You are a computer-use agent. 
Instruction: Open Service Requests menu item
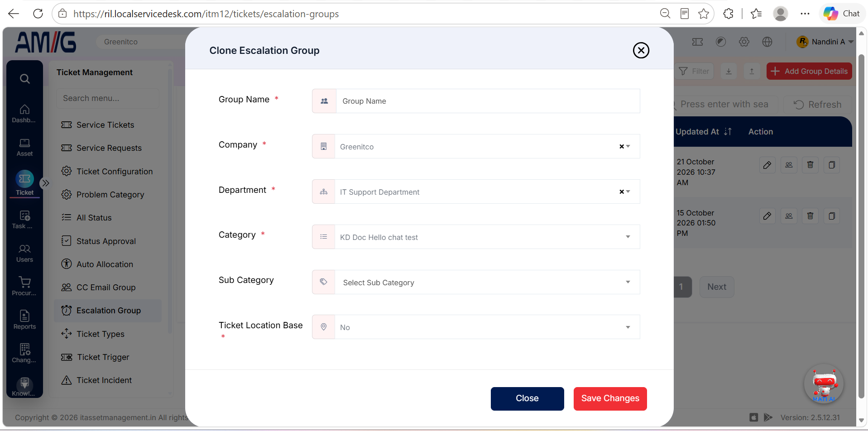(109, 148)
